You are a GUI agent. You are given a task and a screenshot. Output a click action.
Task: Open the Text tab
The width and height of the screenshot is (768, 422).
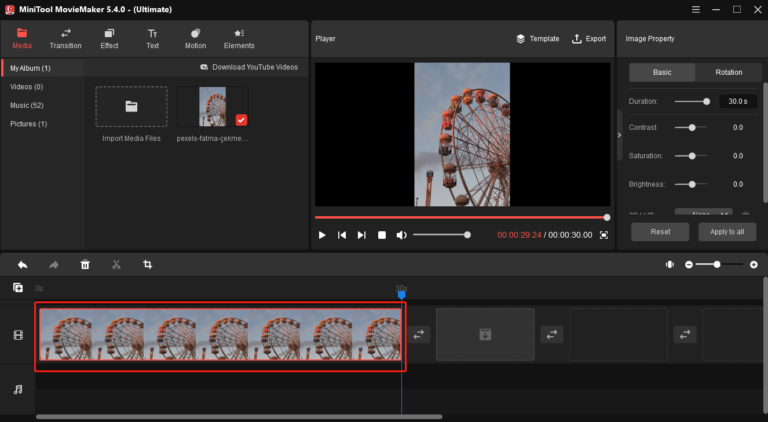(152, 39)
